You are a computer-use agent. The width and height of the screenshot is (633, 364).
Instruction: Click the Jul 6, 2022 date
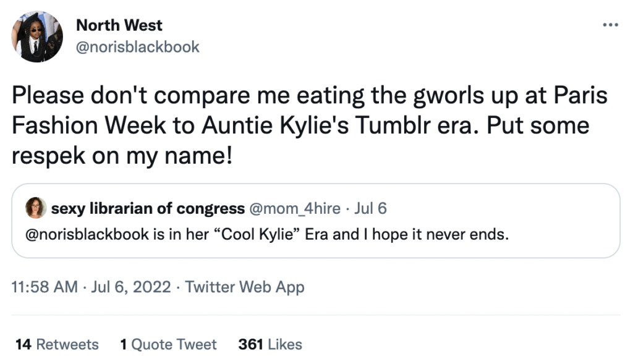pos(131,287)
